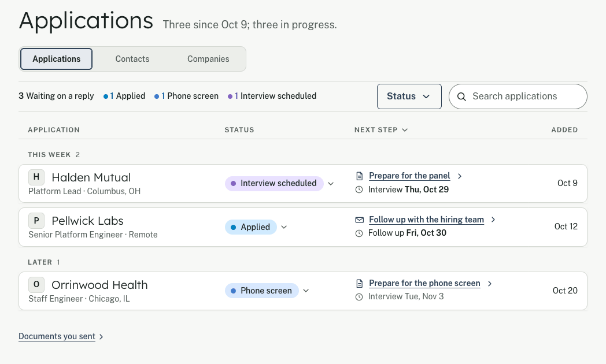Click Interview Tue, Nov 3 text
This screenshot has width=606, height=364.
406,297
